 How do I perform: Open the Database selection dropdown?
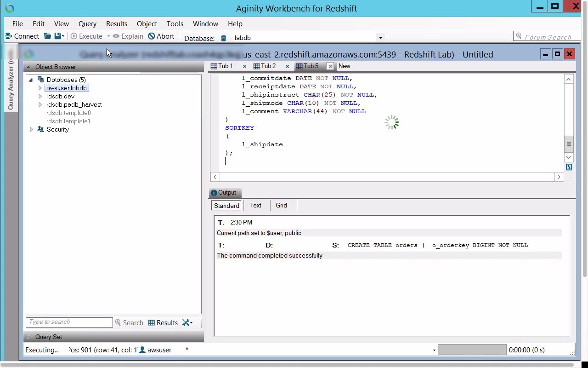pos(380,38)
